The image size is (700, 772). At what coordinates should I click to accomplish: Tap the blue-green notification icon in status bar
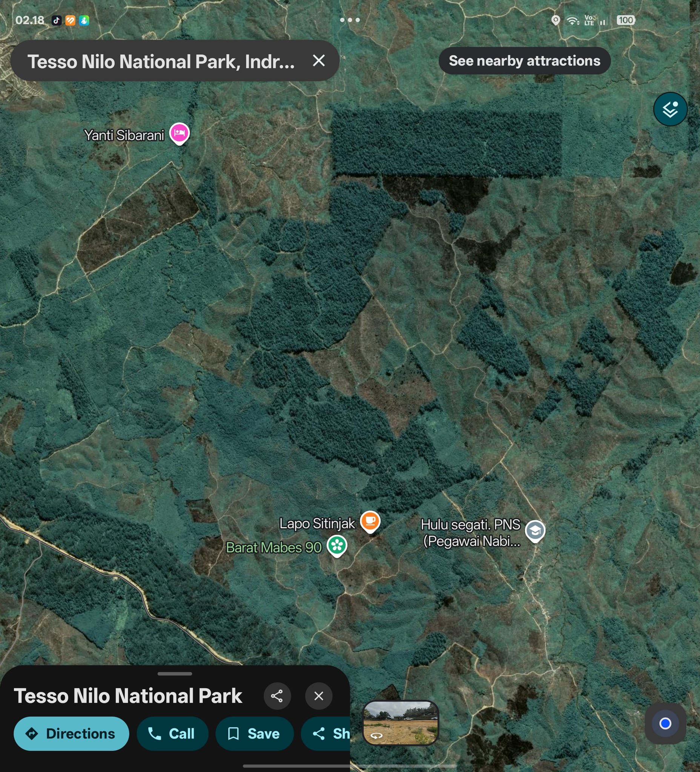click(84, 20)
